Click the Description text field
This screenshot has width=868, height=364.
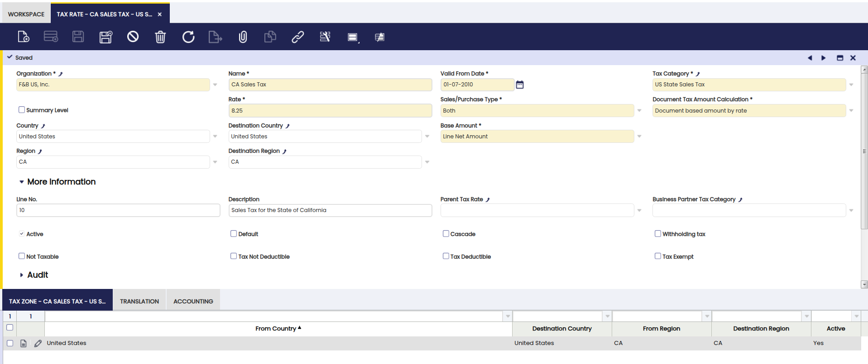click(330, 210)
